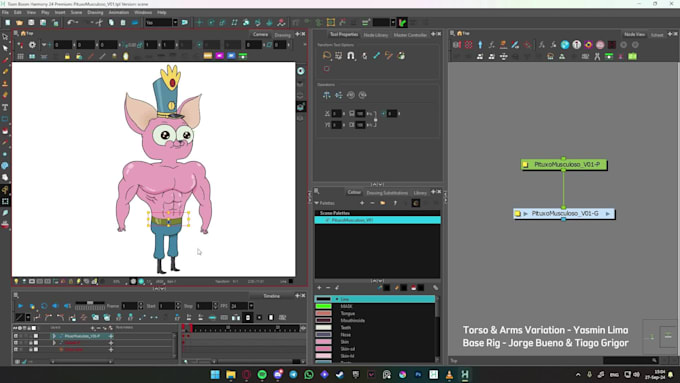The width and height of the screenshot is (680, 383).
Task: Select the PituxoMusculoso_V01 scene palette
Action: click(377, 220)
